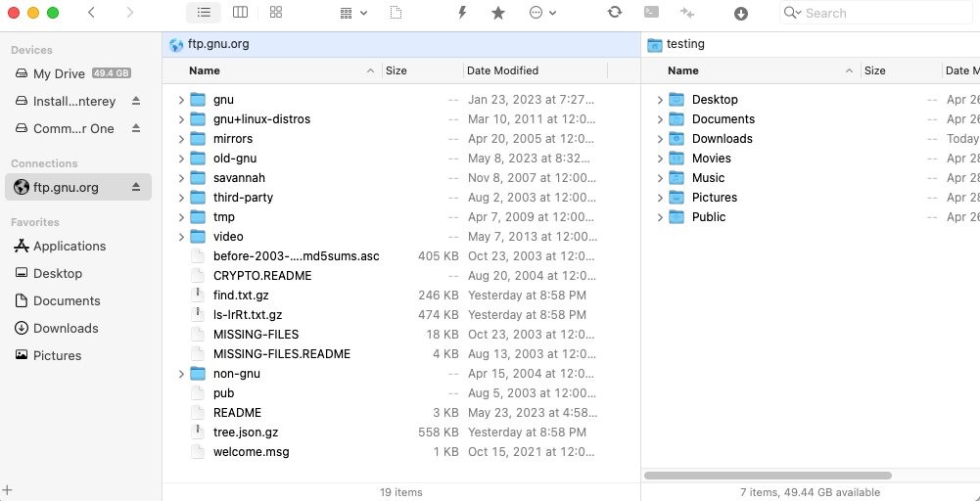Open the favorites star icon
980x501 pixels.
(498, 13)
